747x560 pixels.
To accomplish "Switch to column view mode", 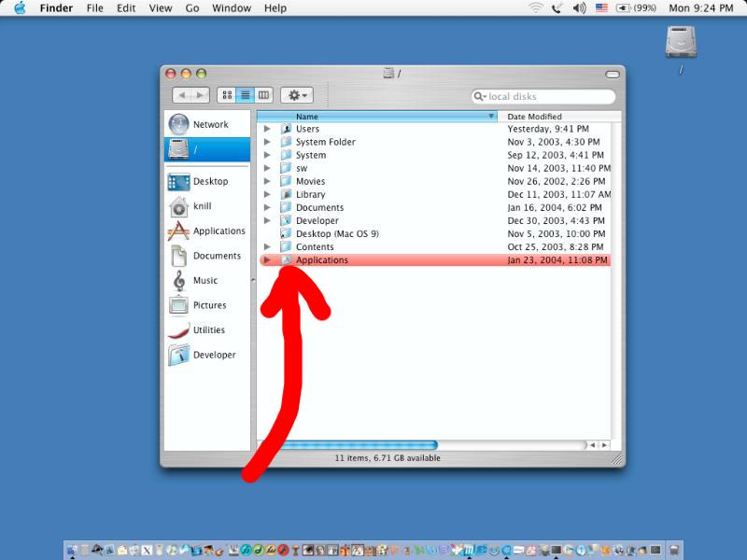I will tap(263, 95).
